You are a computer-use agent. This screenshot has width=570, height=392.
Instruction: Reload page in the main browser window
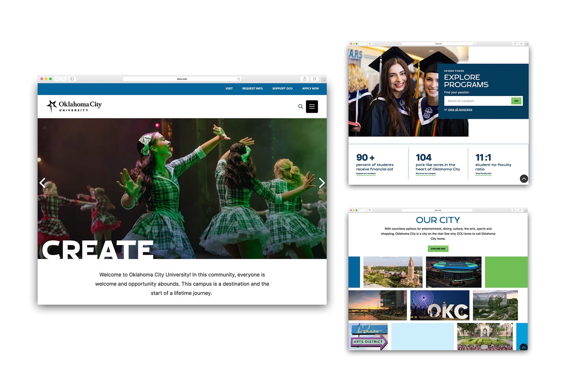(239, 79)
